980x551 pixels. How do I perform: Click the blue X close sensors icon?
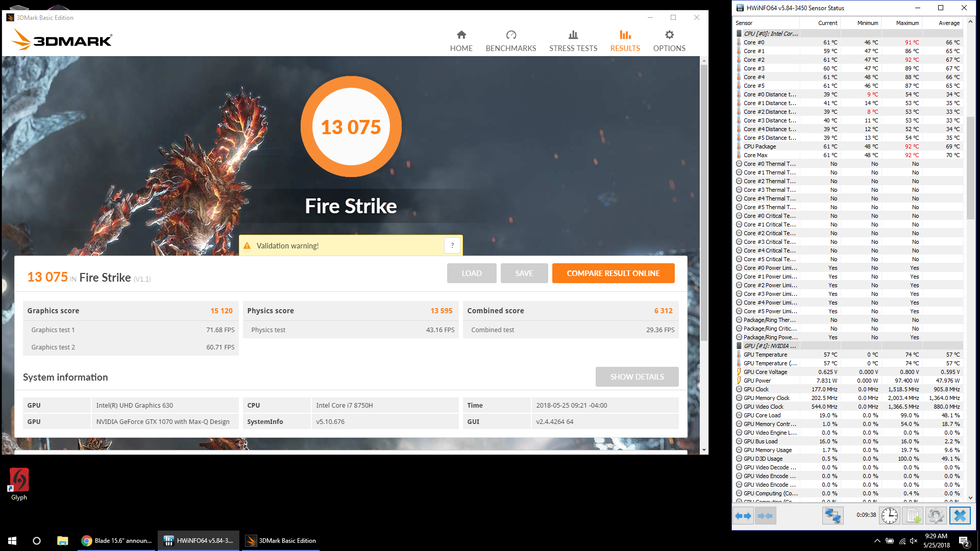coord(959,516)
